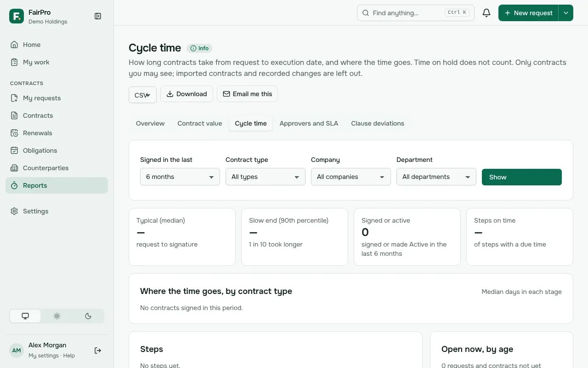Viewport: 588px width, 368px height.
Task: Click the 'Median days in each stage' text
Action: point(521,292)
